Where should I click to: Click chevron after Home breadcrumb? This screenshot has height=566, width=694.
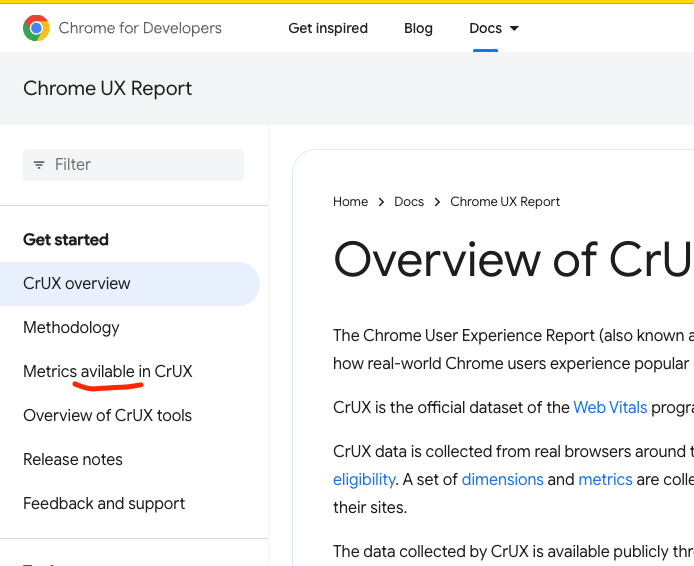pos(381,202)
